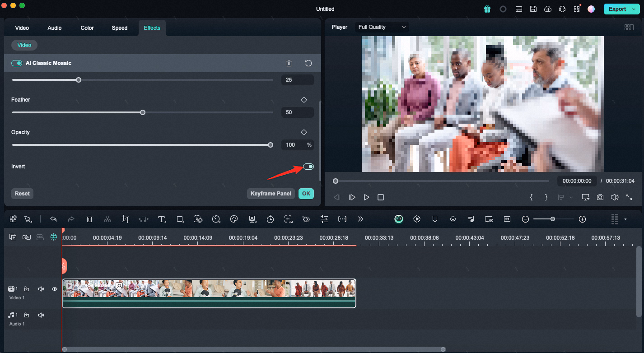Adjust the Opacity slider handle
Image resolution: width=644 pixels, height=353 pixels.
[x=271, y=145]
